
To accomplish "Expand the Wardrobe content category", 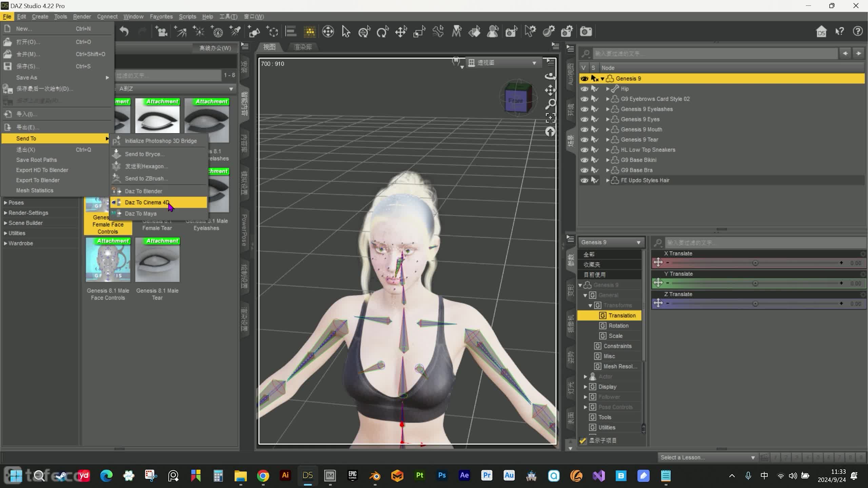I will [5, 243].
